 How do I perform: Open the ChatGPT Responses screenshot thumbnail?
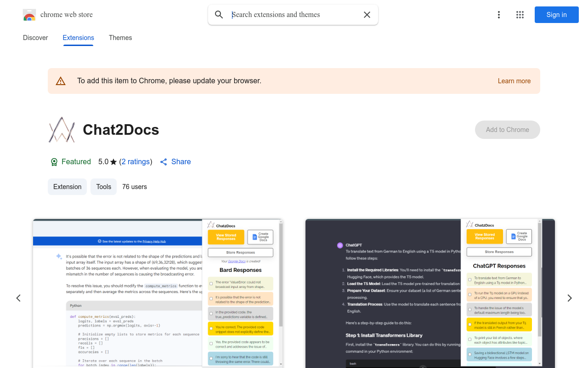tap(430, 293)
